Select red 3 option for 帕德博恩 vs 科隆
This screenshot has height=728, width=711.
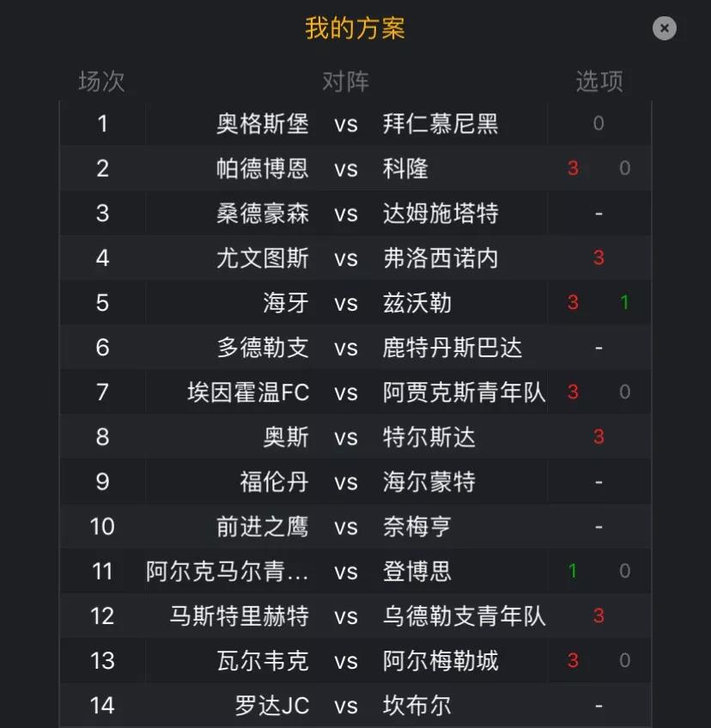[x=573, y=168]
